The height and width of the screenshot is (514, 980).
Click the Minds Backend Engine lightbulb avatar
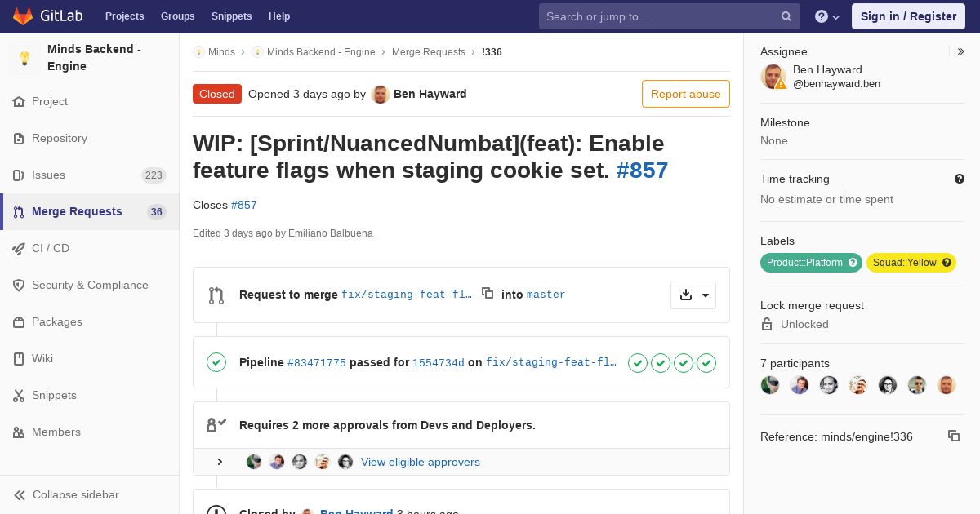point(24,58)
